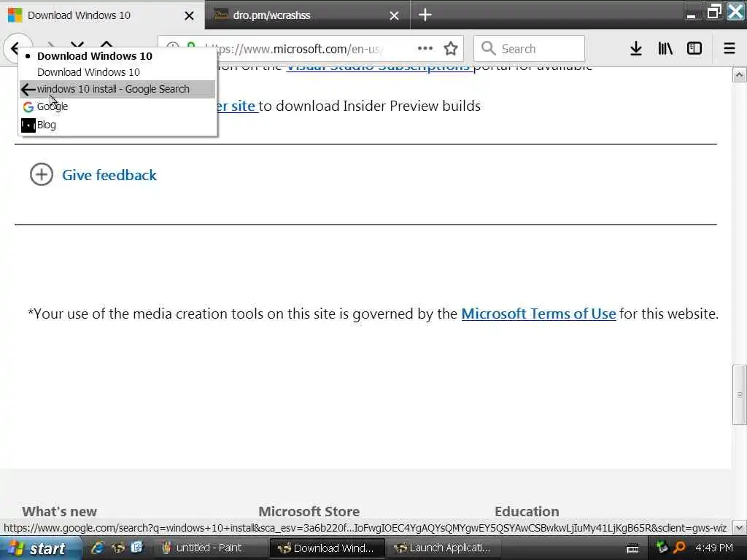
Task: Click the green network tray icon
Action: point(662,547)
